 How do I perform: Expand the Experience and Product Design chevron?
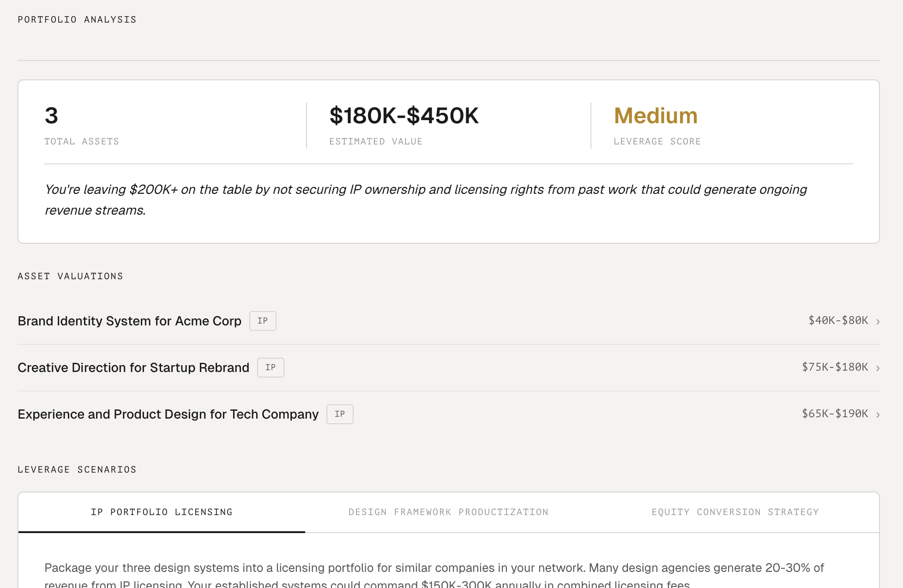(878, 415)
